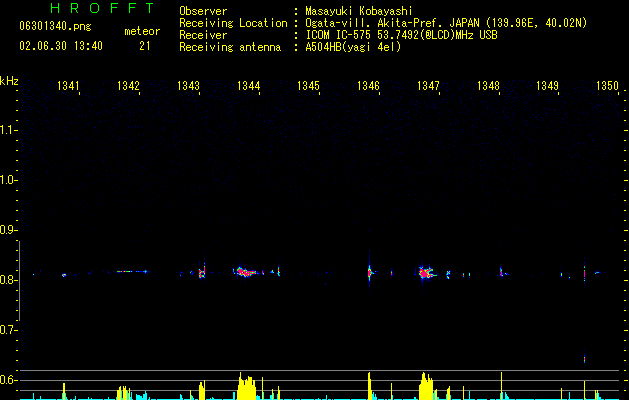Click the receiver text ICOM IC-575
The image size is (629, 400).
pyautogui.click(x=339, y=35)
